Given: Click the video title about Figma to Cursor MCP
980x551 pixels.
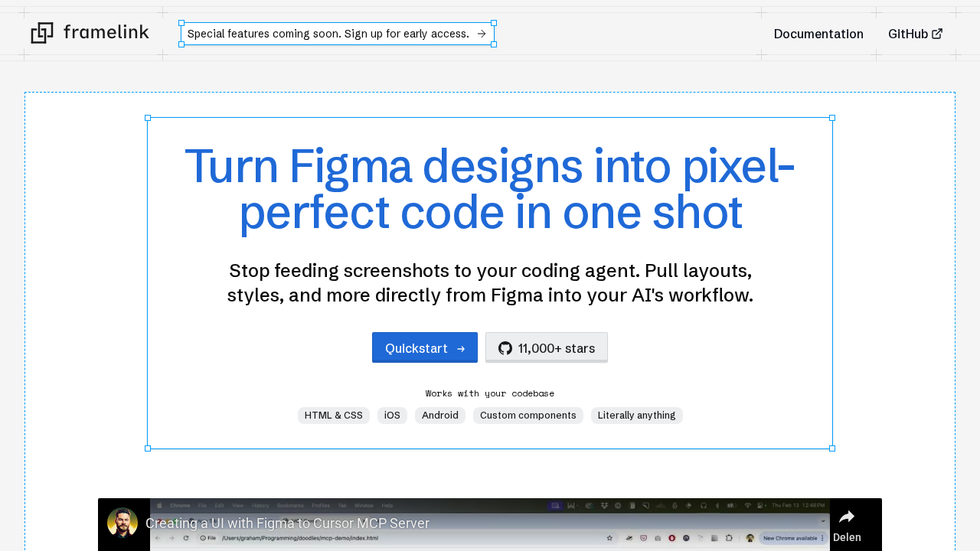Looking at the screenshot, I should (287, 523).
